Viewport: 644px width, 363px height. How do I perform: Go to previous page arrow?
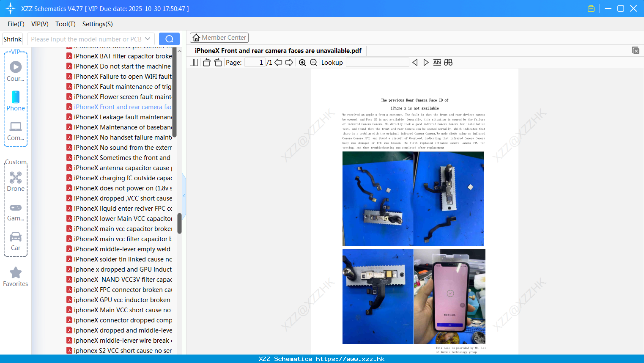pos(278,63)
